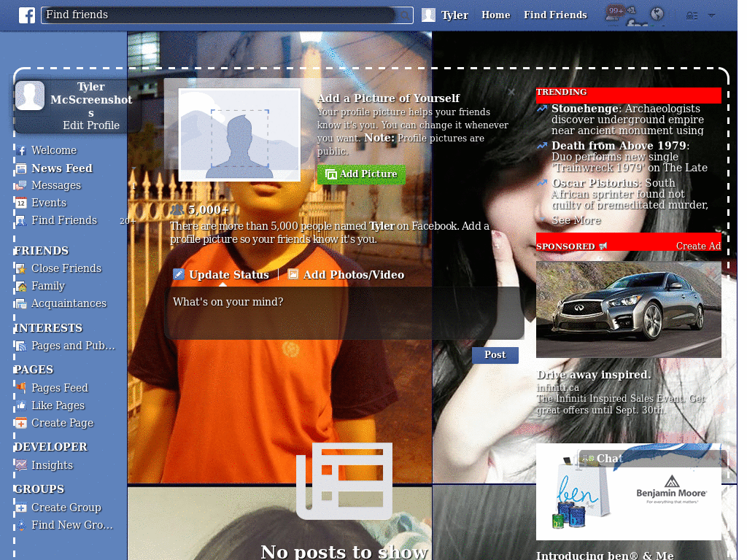Expand the account menu dropdown arrow
The image size is (747, 560).
712,15
